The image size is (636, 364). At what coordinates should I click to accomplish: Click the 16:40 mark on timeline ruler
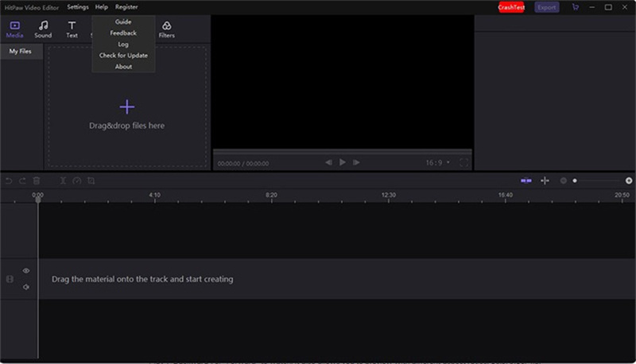(x=506, y=196)
